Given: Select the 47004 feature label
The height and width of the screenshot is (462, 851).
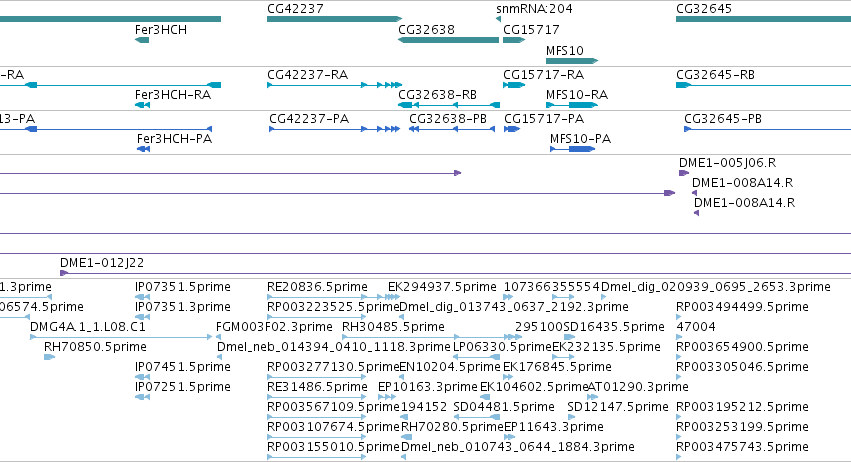Looking at the screenshot, I should coord(696,327).
